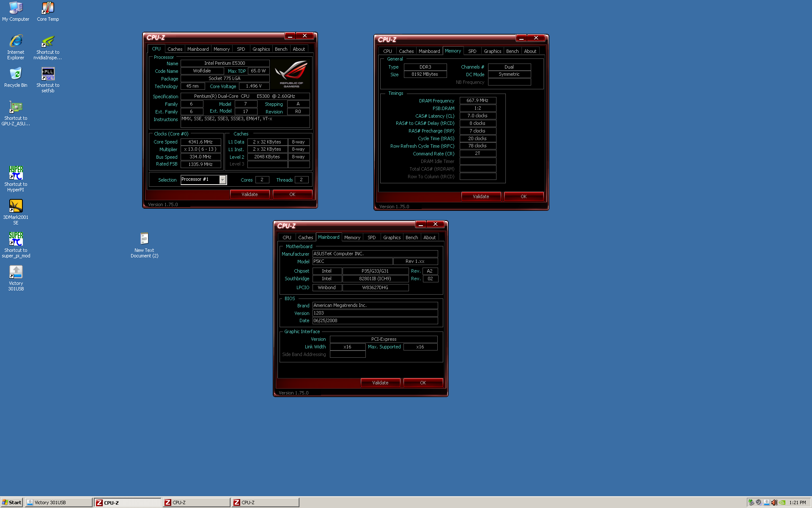Open Memory tab in CPU window

(222, 49)
